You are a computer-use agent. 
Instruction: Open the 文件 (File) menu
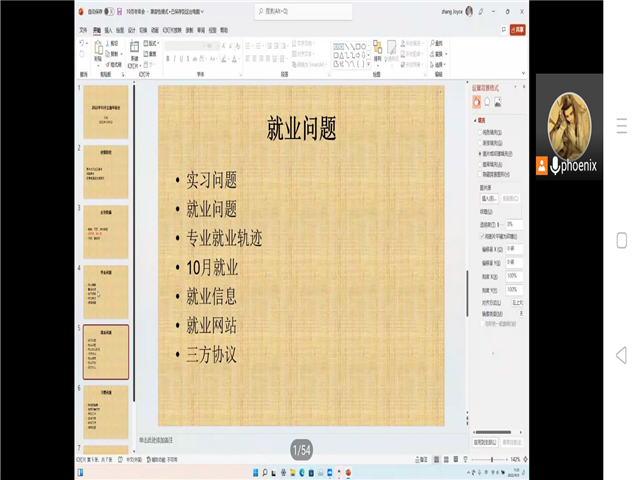point(83,30)
